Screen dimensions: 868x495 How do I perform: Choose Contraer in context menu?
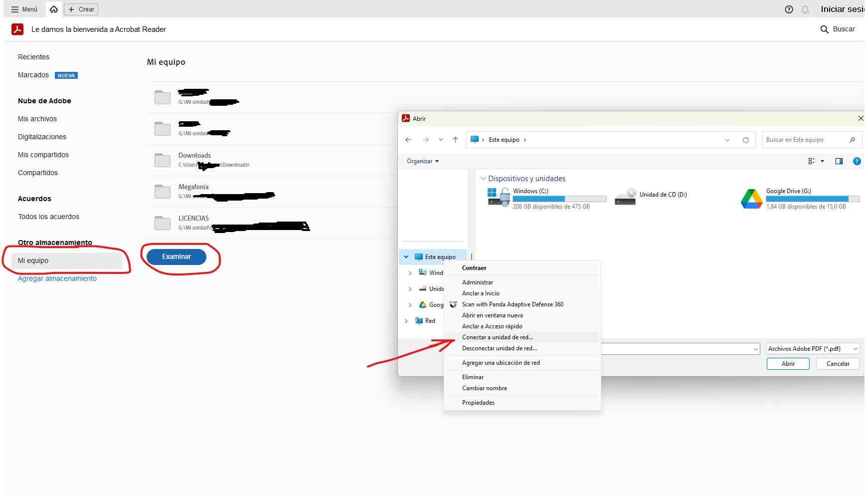click(522, 268)
